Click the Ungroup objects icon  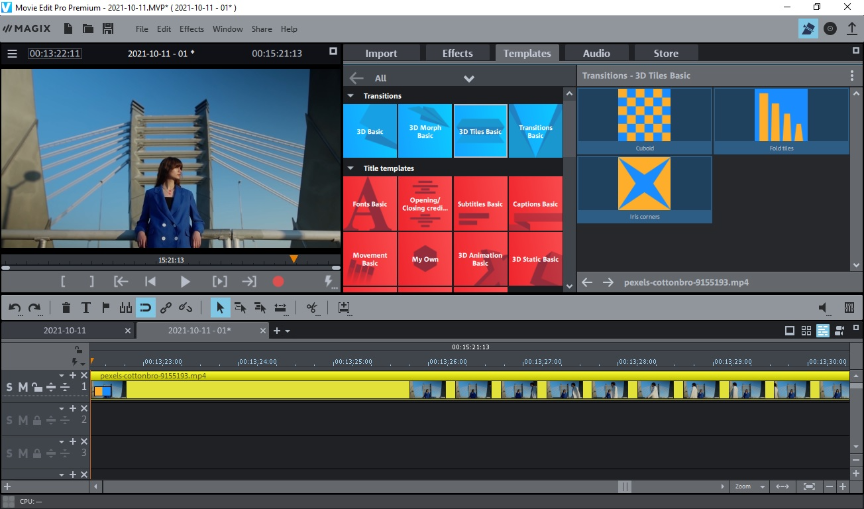(x=186, y=308)
